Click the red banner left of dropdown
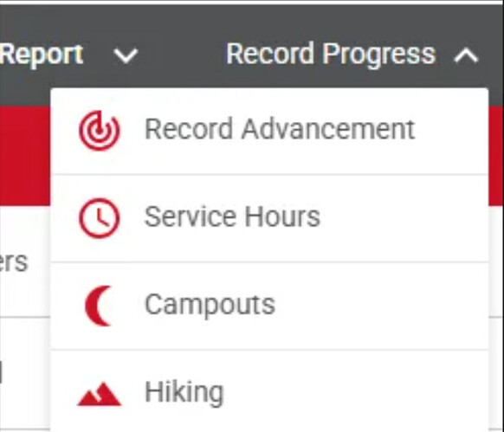The height and width of the screenshot is (432, 504). (x=25, y=156)
